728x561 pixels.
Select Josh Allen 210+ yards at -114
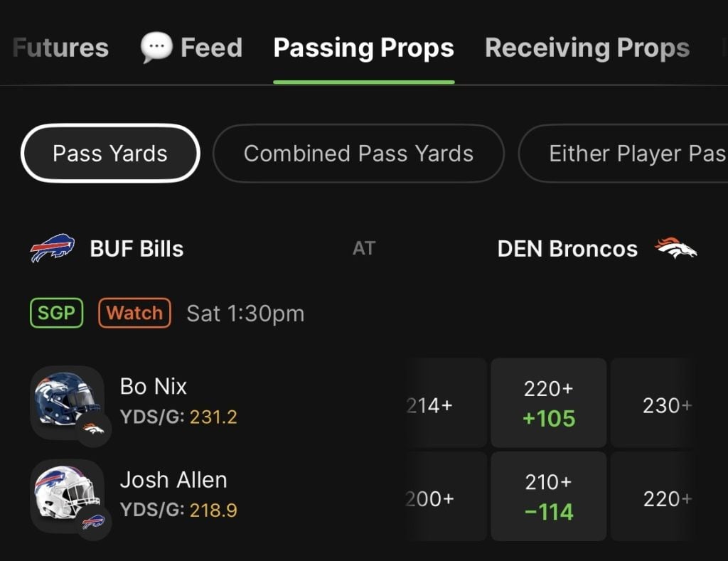[x=548, y=496]
